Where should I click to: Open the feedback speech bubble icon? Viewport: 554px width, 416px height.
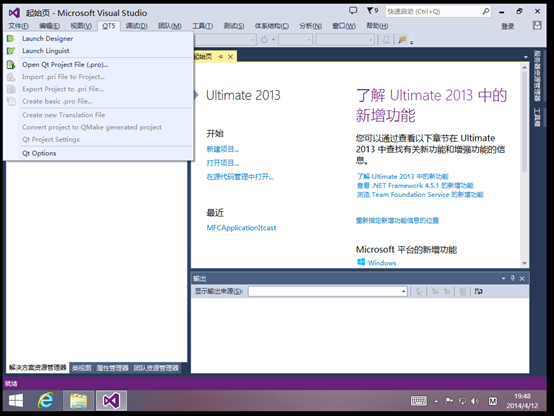(x=353, y=11)
